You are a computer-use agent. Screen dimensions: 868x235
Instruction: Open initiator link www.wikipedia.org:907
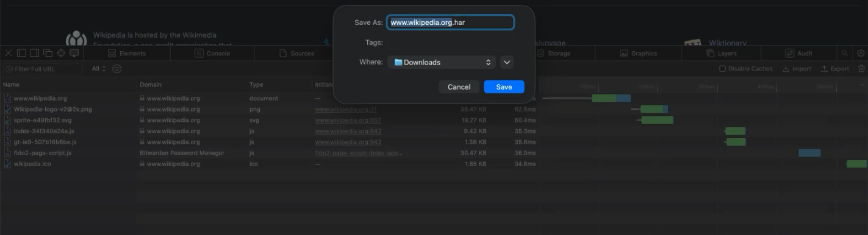[348, 120]
